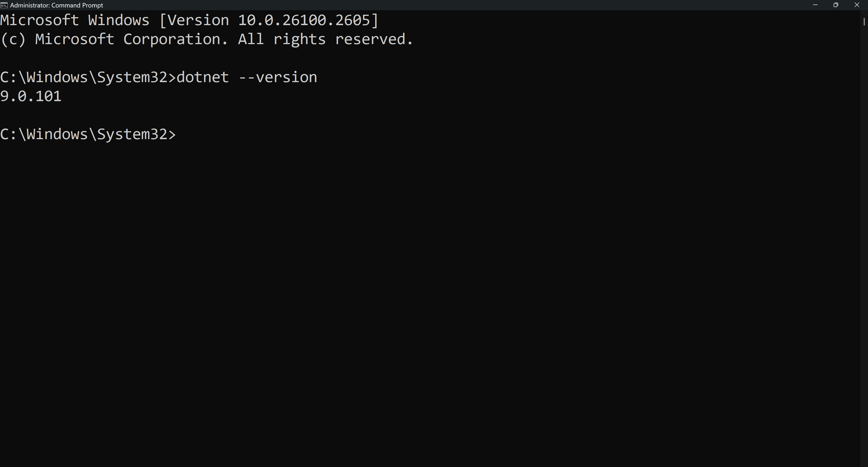Click the 'dotnet' command word
868x467 pixels.
tap(203, 77)
